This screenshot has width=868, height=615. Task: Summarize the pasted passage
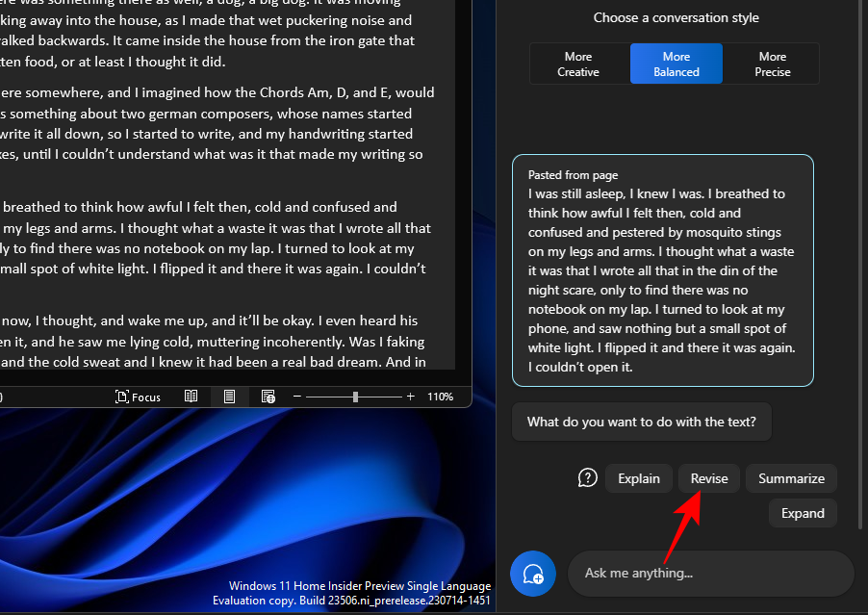pyautogui.click(x=791, y=477)
